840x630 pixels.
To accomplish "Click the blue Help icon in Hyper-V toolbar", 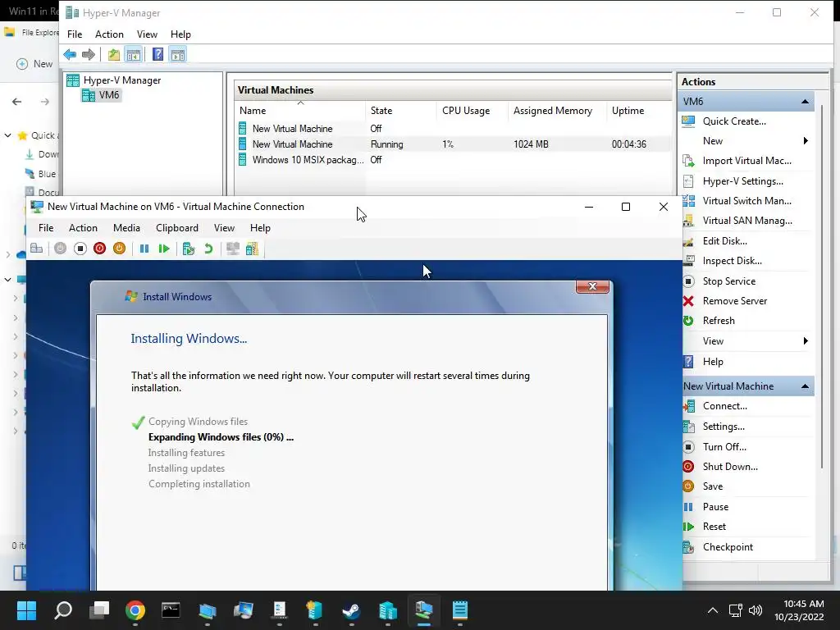I will click(157, 55).
